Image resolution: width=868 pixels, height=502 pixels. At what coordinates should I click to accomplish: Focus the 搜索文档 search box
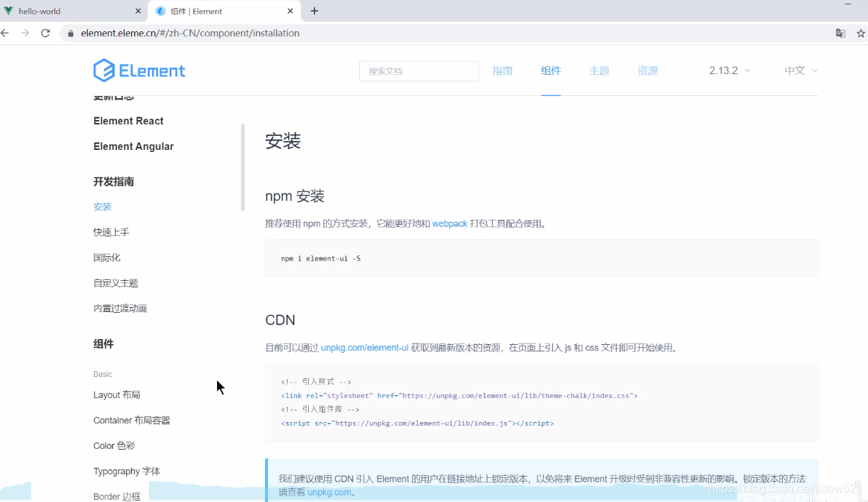[419, 71]
